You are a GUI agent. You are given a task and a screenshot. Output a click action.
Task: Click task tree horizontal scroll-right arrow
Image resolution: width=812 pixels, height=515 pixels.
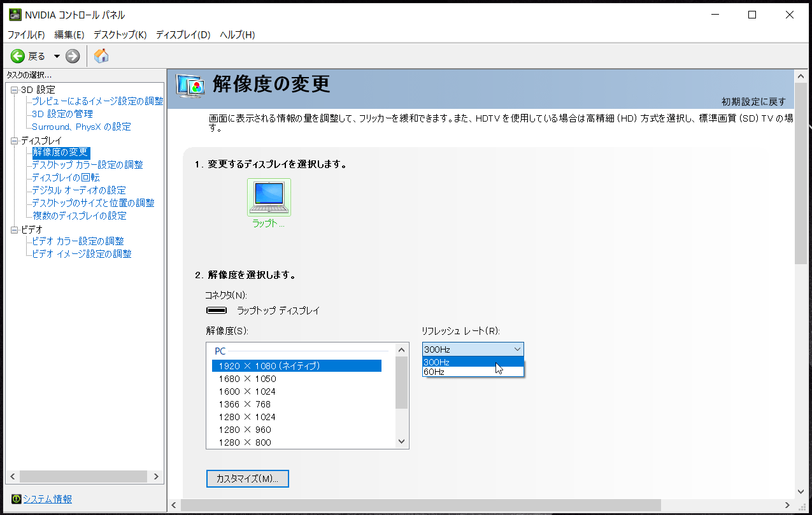[x=157, y=476]
